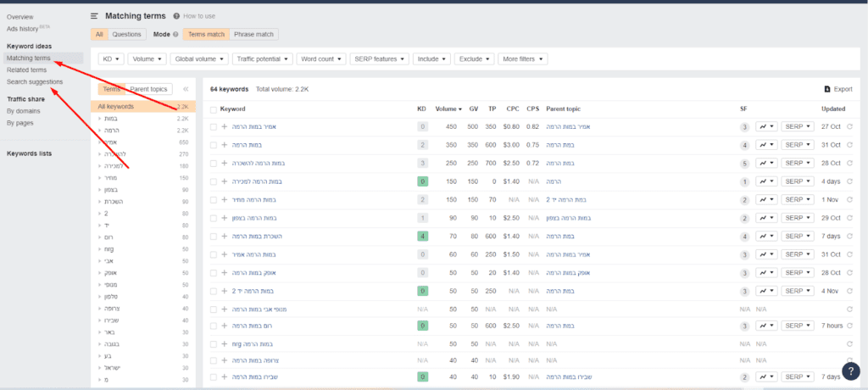Collapse the terms panel with double-chevron icon
868x390 pixels.
coord(186,89)
